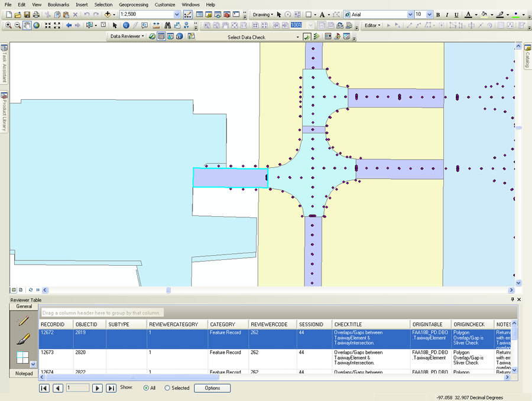Click the Fixed Zoom In icon

[x=48, y=25]
